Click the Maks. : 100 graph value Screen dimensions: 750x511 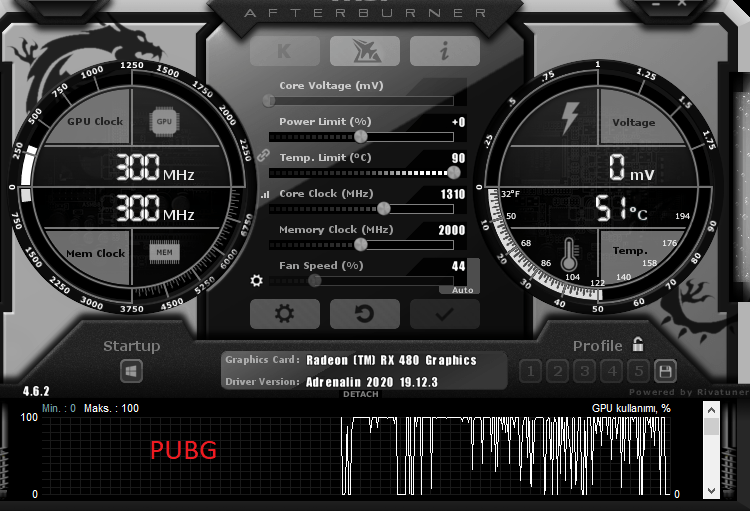pos(111,408)
